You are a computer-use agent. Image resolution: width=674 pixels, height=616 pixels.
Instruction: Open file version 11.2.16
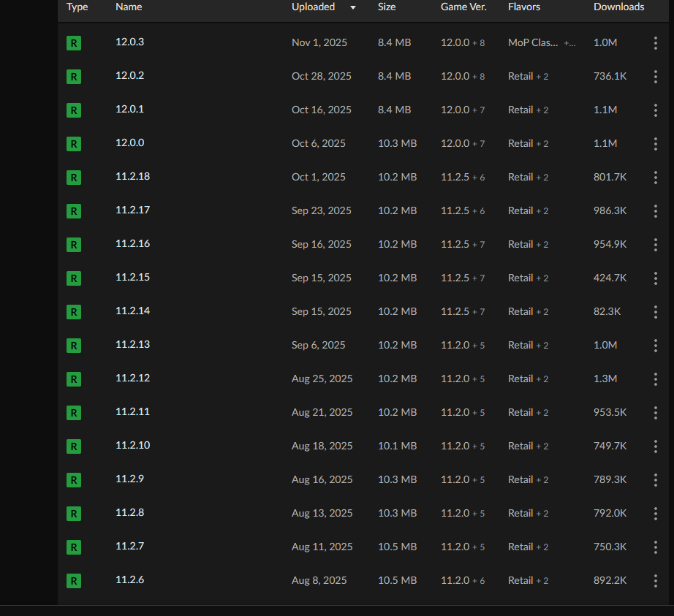pos(133,243)
